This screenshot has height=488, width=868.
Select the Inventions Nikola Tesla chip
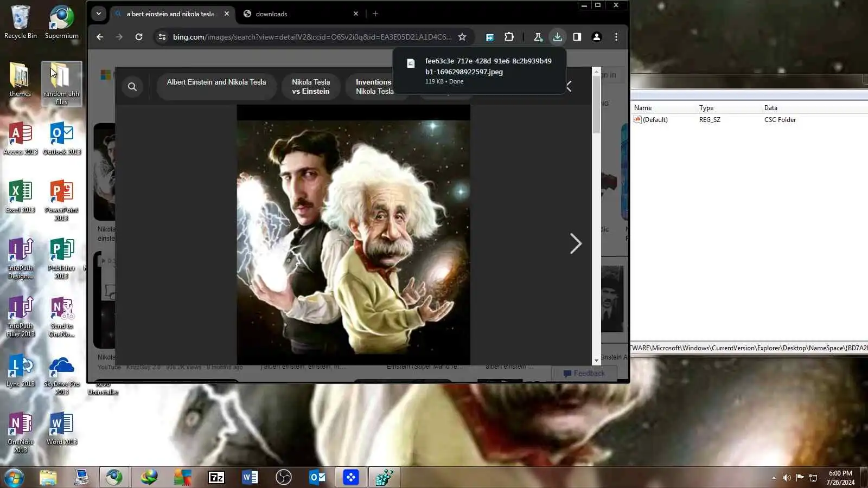point(374,87)
